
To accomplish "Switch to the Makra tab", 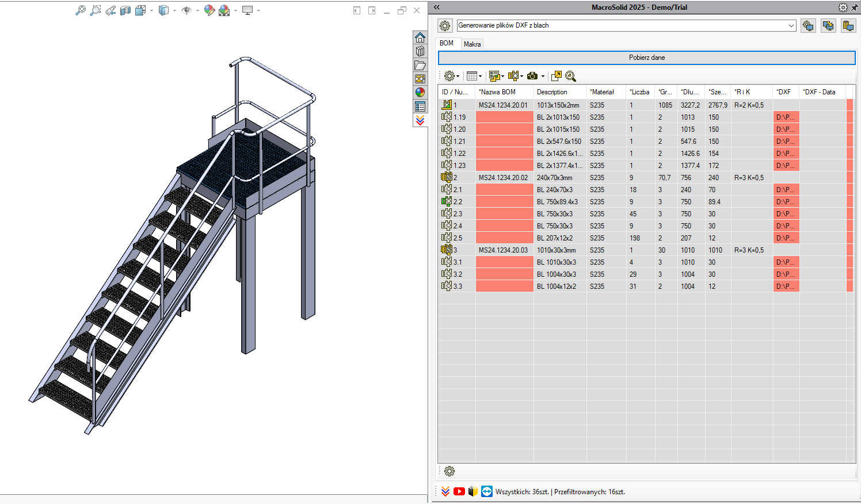I will click(472, 44).
